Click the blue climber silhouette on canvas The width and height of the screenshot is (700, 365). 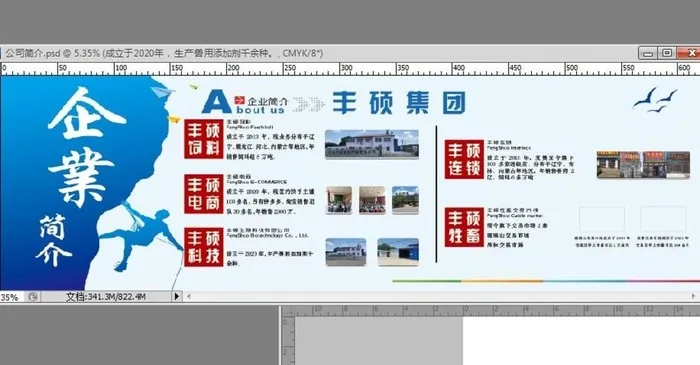(x=142, y=236)
